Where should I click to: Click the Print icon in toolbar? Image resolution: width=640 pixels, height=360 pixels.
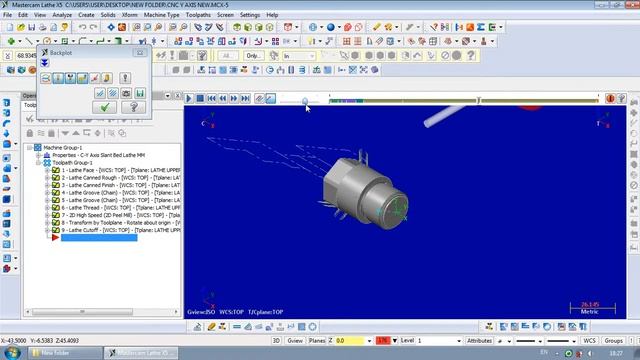point(42,27)
